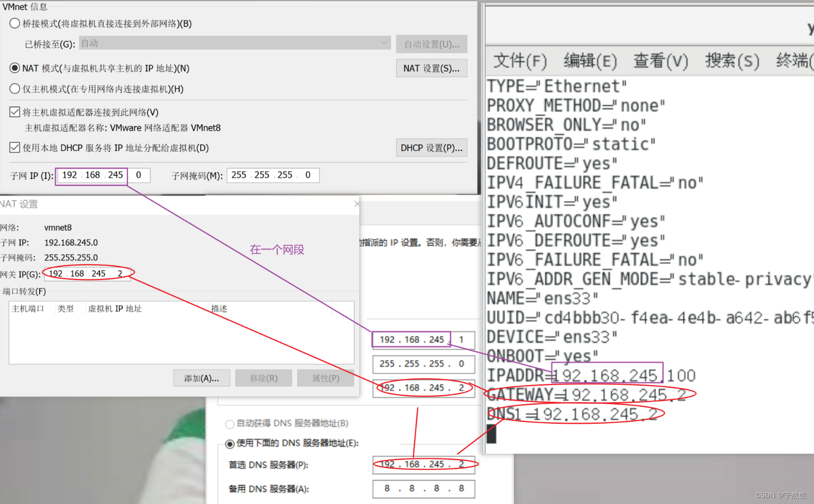Open 终端 menu in terminal
This screenshot has width=814, height=504.
tap(794, 61)
